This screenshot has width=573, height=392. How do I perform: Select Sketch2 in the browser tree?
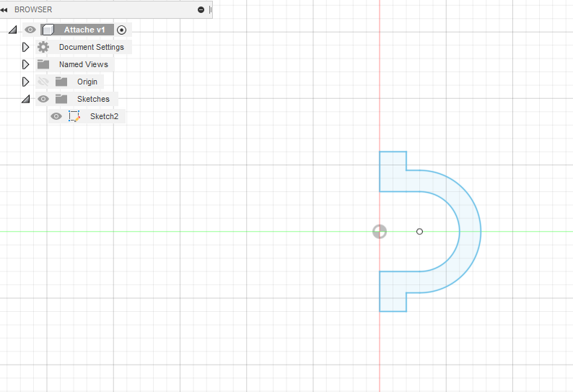[104, 116]
